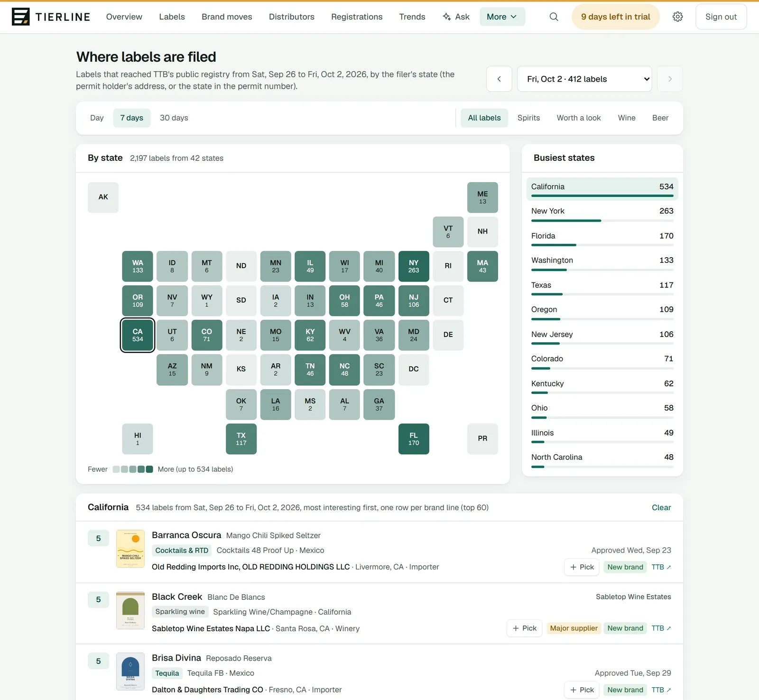Select the FL tile on the state map
The height and width of the screenshot is (700, 759).
(x=414, y=439)
